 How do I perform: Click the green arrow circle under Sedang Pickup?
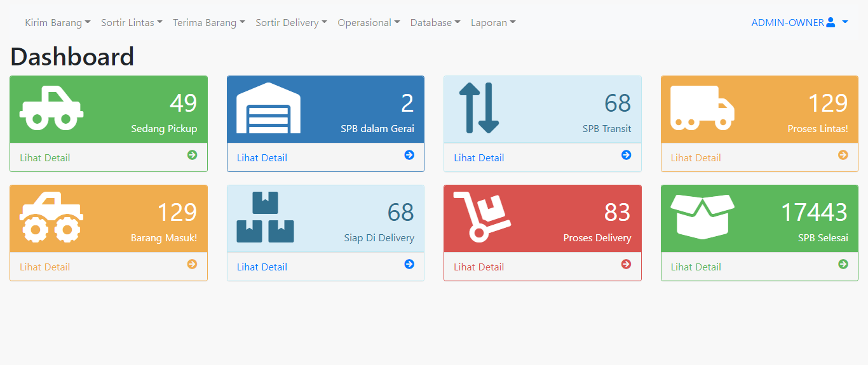click(192, 155)
